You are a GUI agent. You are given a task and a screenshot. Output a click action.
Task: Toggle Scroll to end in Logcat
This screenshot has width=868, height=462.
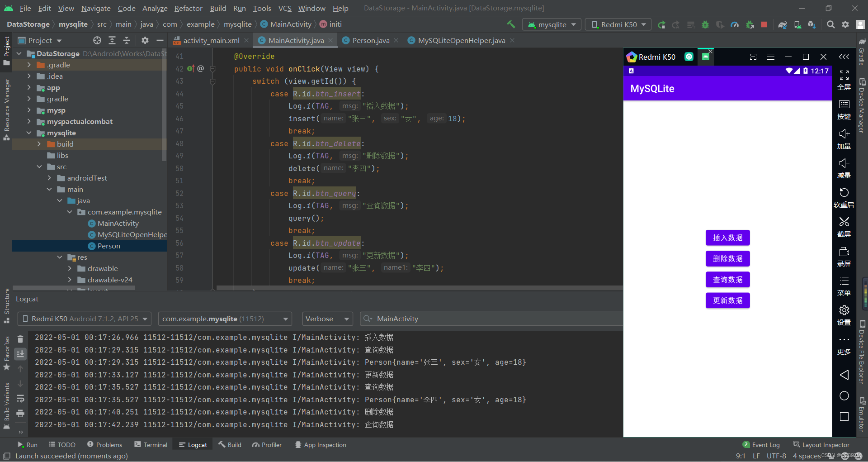[20, 354]
